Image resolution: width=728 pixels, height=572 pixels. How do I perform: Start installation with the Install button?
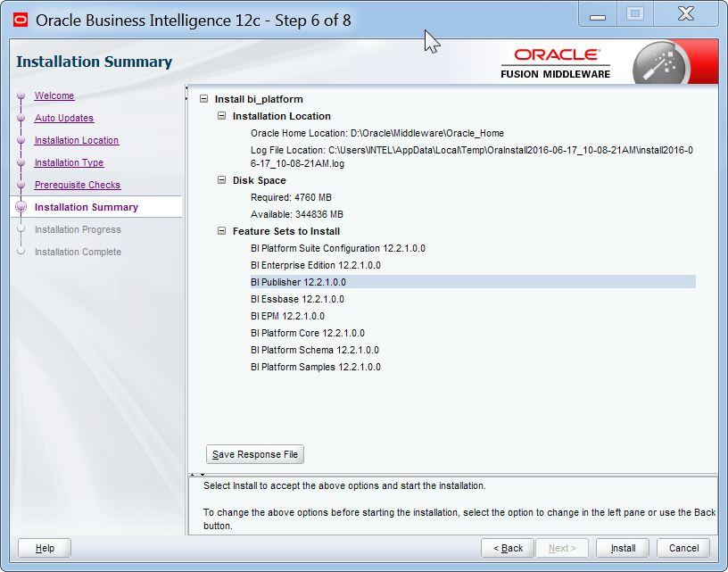point(623,548)
